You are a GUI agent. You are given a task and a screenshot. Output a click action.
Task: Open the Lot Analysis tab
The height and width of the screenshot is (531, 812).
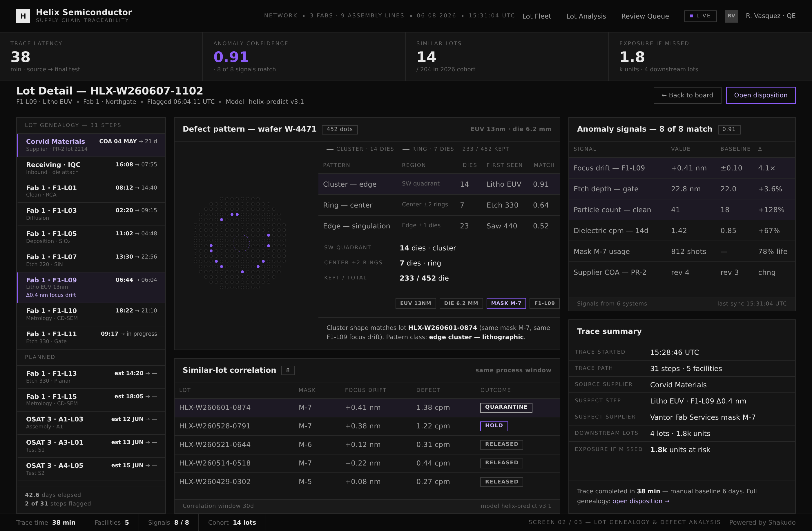(x=586, y=16)
